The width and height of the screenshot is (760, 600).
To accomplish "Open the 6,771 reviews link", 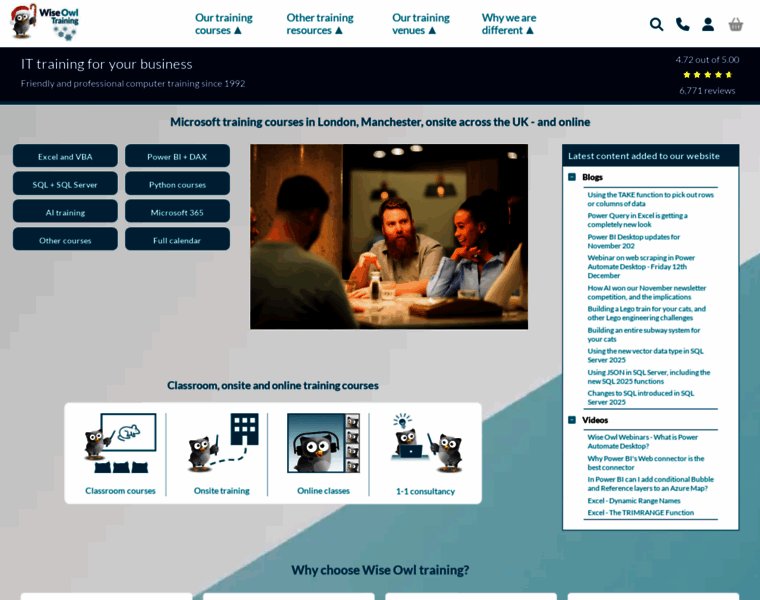I will coord(707,91).
